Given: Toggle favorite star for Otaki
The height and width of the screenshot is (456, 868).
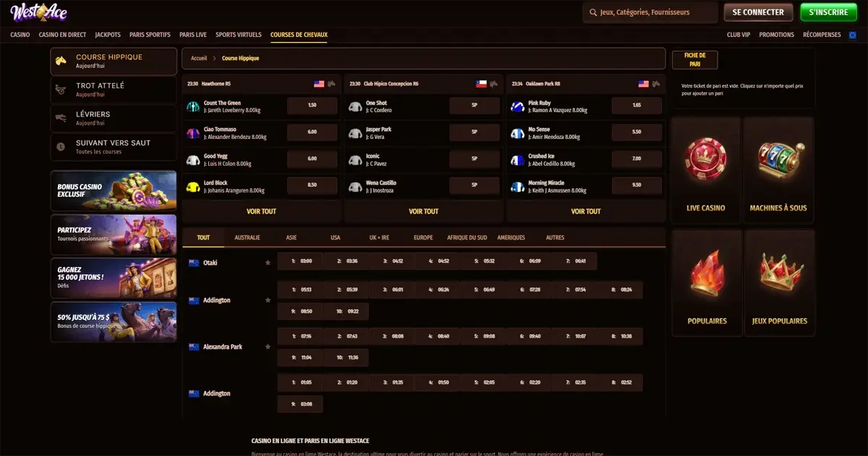Looking at the screenshot, I should (268, 263).
